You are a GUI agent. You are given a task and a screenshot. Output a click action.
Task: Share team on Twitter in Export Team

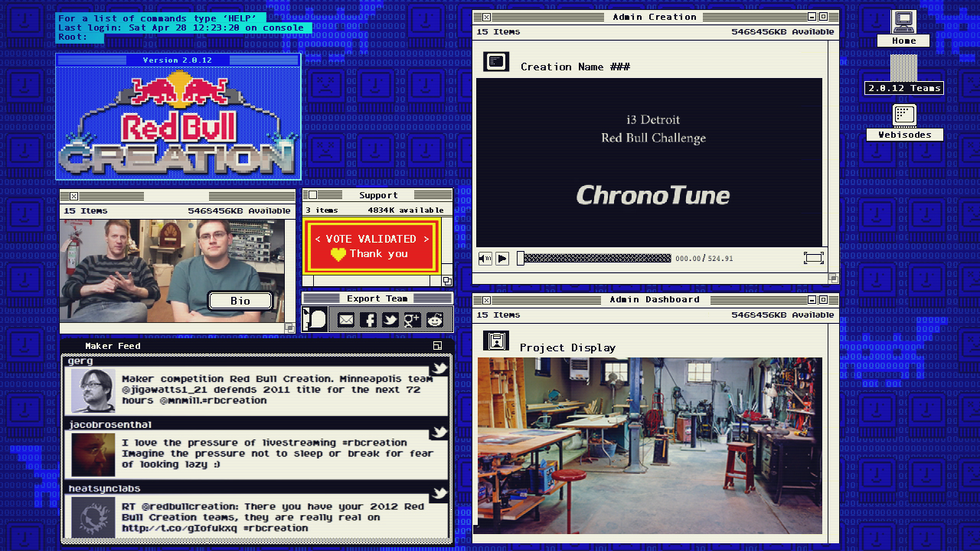coord(390,320)
